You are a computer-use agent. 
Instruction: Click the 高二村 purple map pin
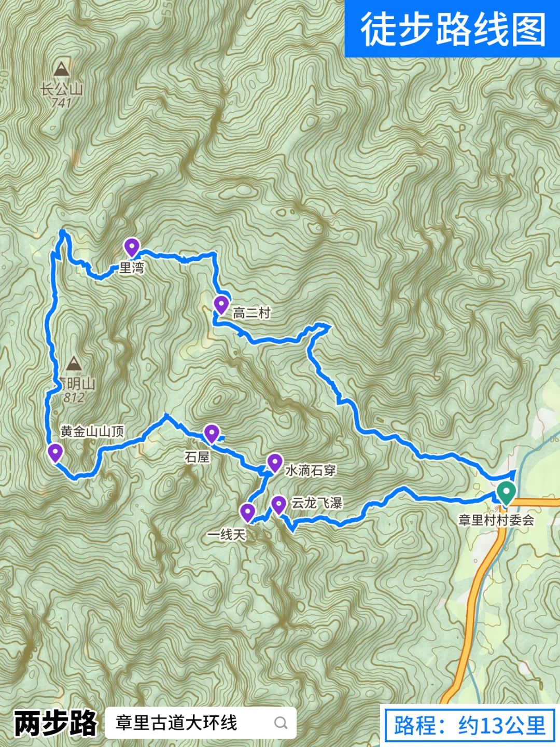tap(221, 305)
